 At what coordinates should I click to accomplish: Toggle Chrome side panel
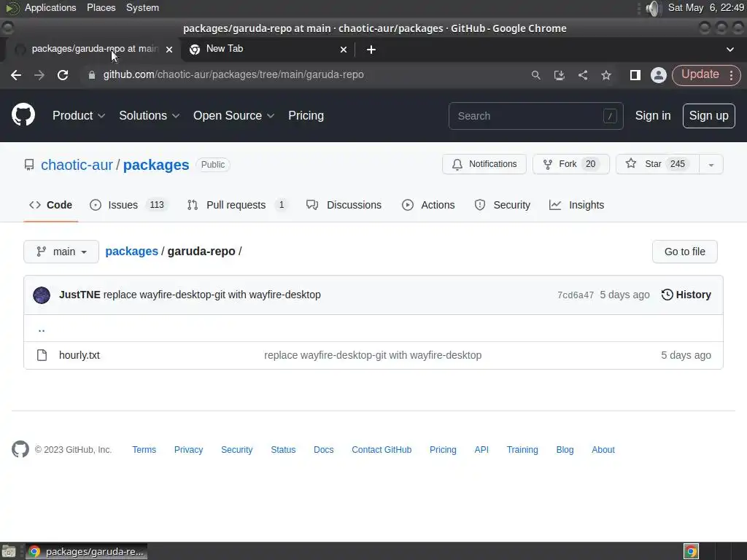click(635, 75)
